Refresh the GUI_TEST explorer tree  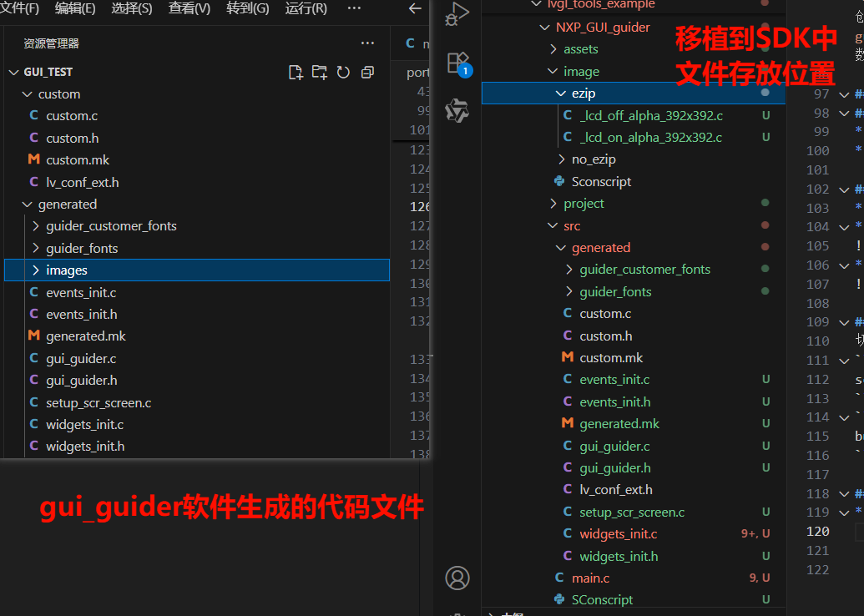(x=343, y=73)
